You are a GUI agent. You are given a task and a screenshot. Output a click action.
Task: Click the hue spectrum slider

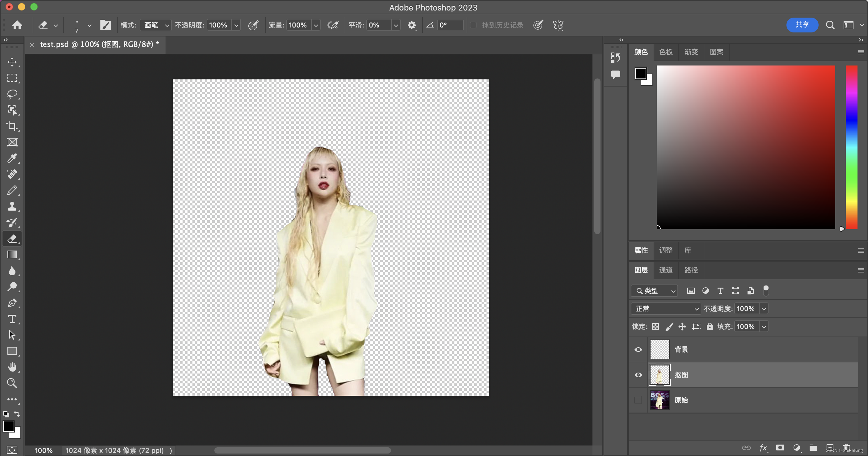[851, 147]
